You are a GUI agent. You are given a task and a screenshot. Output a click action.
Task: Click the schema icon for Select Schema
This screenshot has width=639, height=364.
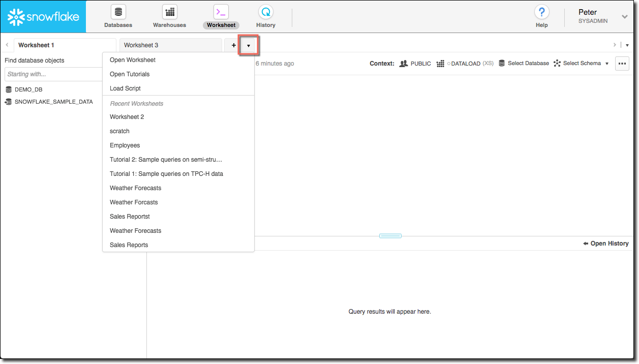click(557, 64)
